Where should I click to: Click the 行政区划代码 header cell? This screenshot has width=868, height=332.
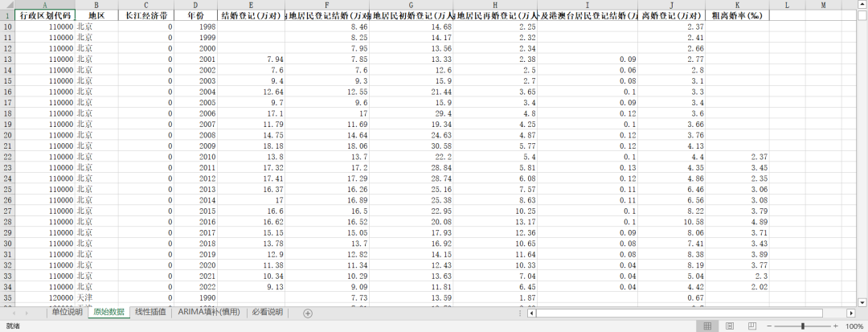tap(45, 16)
